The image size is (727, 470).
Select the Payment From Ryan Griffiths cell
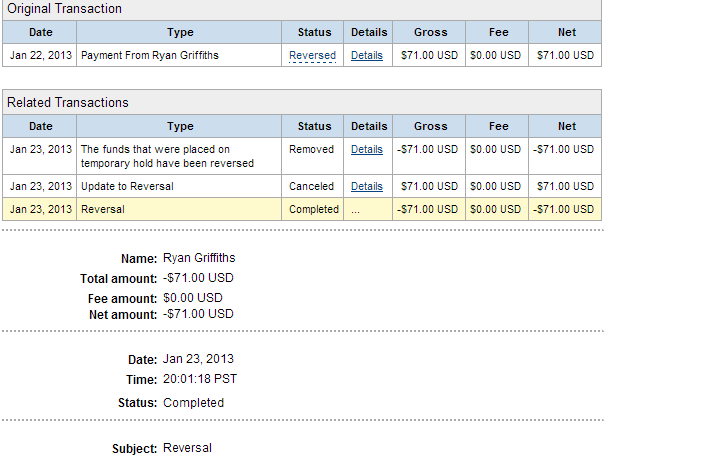pos(179,55)
